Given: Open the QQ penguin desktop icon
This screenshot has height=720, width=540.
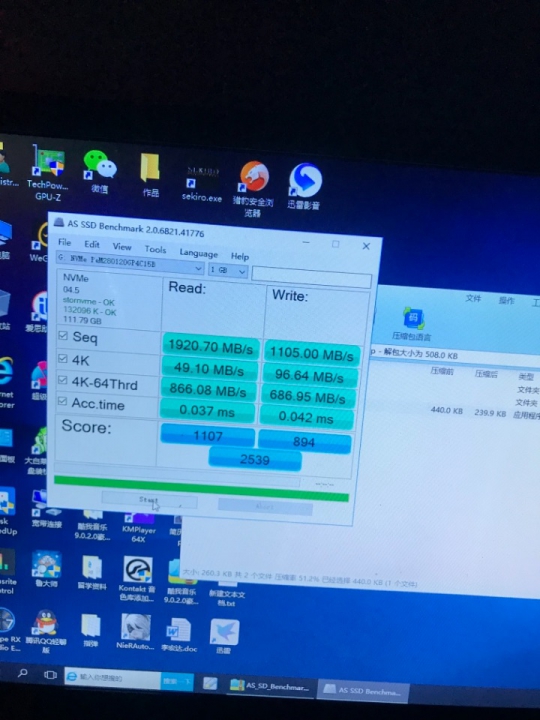Looking at the screenshot, I should pos(45,630).
